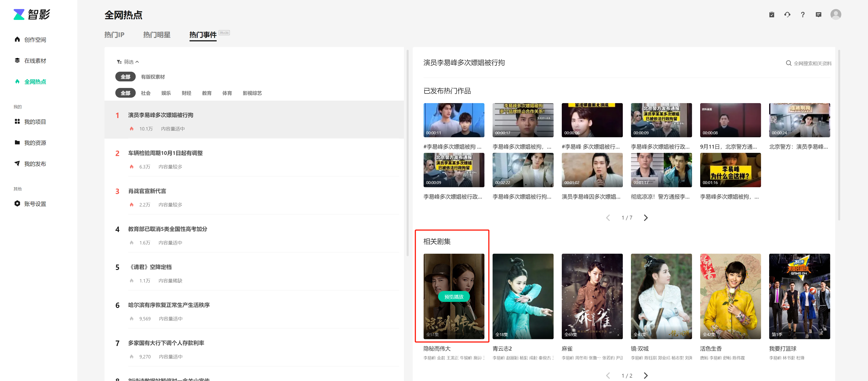Click flame icon for 肖战官宣新代言 item

point(131,204)
